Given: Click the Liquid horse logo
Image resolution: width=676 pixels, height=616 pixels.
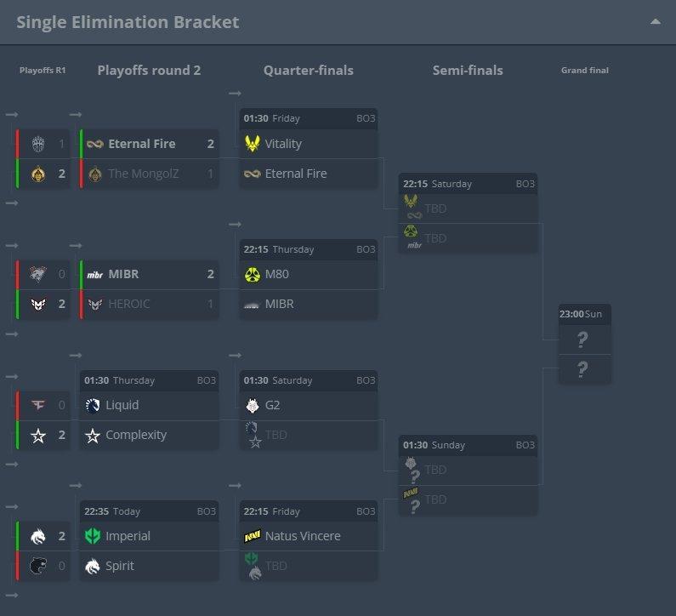Looking at the screenshot, I should pyautogui.click(x=93, y=406).
